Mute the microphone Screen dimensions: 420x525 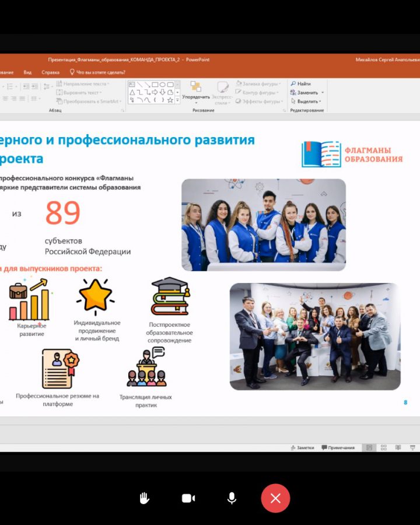(x=232, y=498)
